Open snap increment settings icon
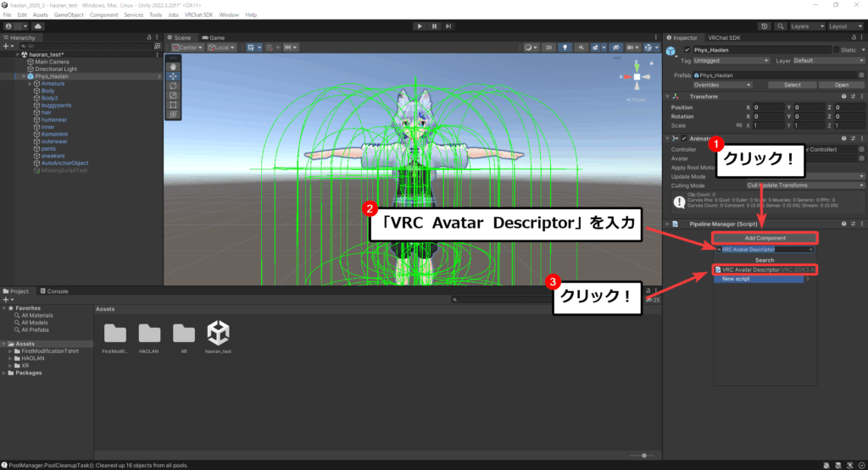 click(x=290, y=47)
